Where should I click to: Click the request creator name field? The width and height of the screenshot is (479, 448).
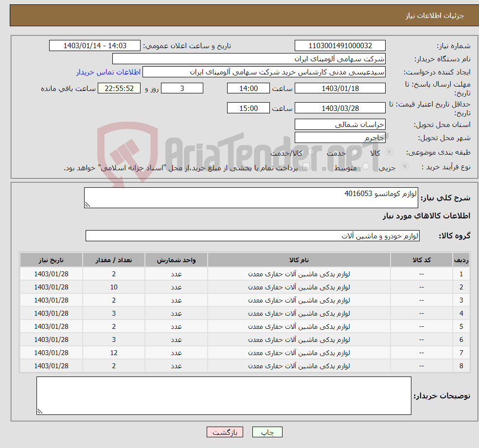click(x=264, y=72)
